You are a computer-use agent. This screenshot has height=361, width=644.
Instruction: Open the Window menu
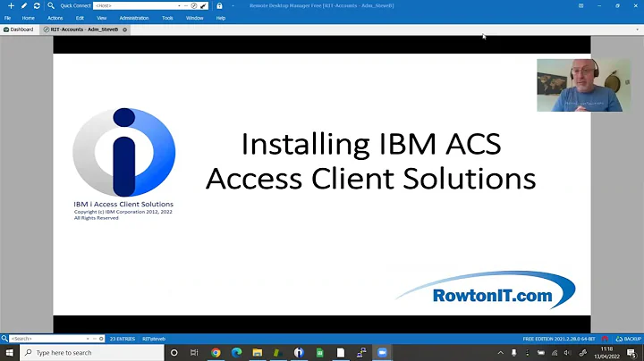(x=194, y=18)
